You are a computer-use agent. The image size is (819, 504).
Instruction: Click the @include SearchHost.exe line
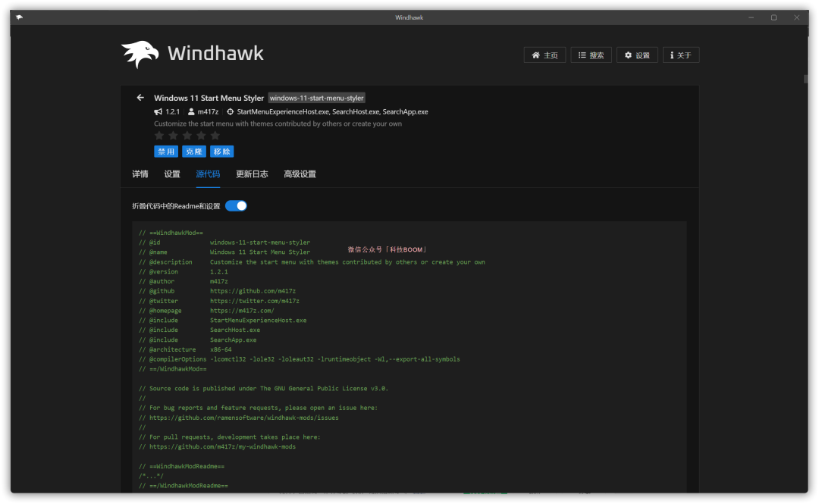click(x=199, y=330)
